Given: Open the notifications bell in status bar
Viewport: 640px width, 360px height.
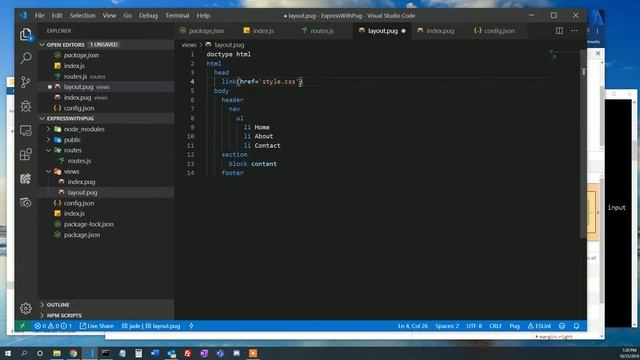Looking at the screenshot, I should pyautogui.click(x=576, y=326).
